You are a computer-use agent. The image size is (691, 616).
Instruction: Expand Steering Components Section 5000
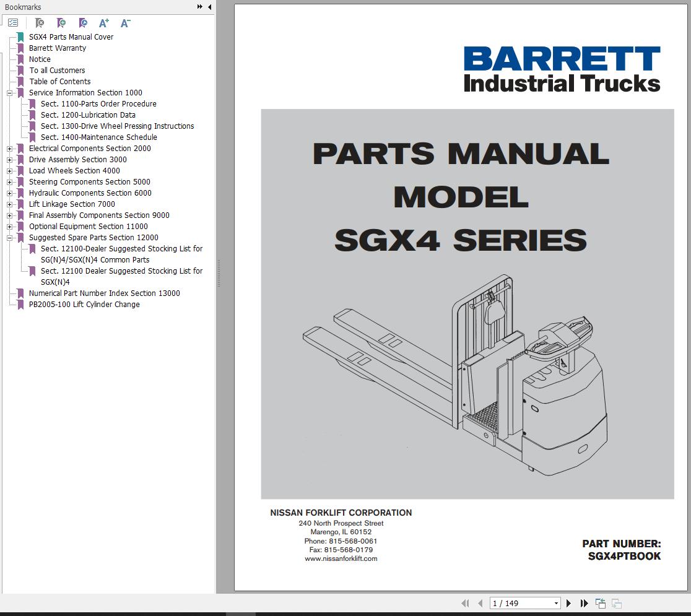pyautogui.click(x=10, y=182)
